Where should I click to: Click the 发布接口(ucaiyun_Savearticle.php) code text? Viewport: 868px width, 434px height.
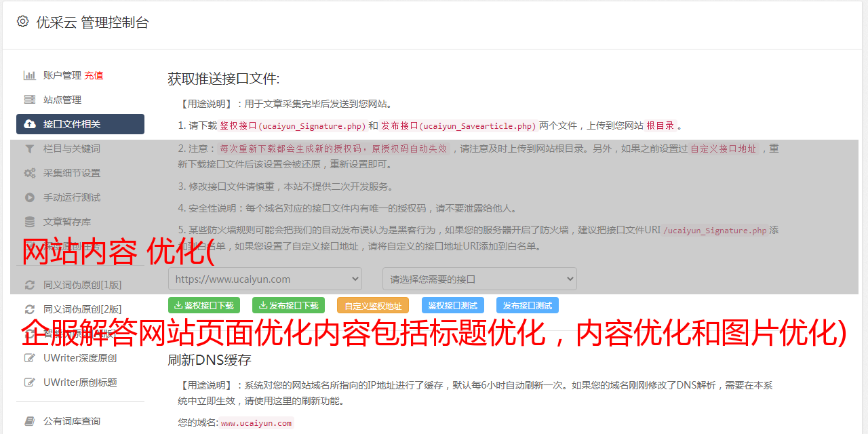(458, 125)
